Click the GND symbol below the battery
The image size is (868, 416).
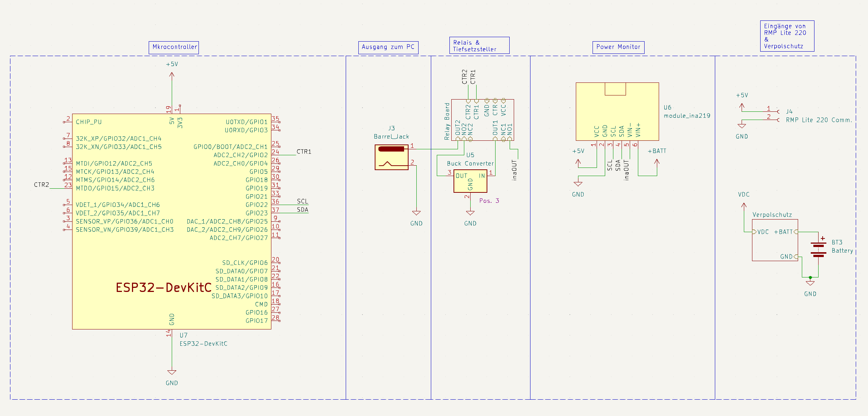(810, 283)
